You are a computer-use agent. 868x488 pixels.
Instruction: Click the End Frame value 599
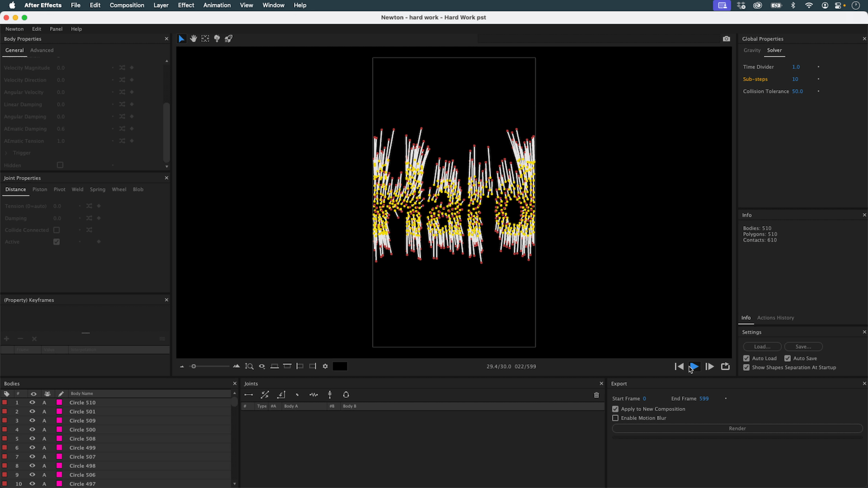[704, 399]
